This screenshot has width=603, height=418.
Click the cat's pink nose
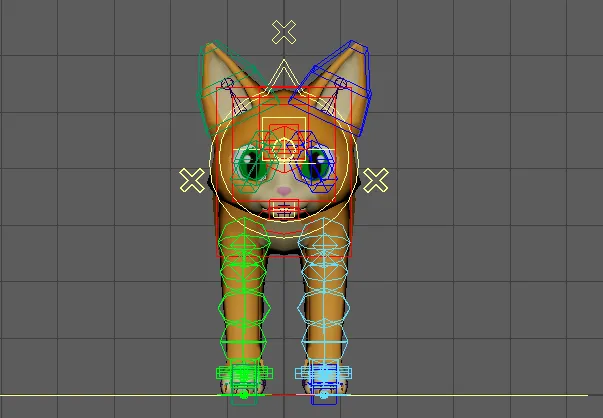coord(284,190)
